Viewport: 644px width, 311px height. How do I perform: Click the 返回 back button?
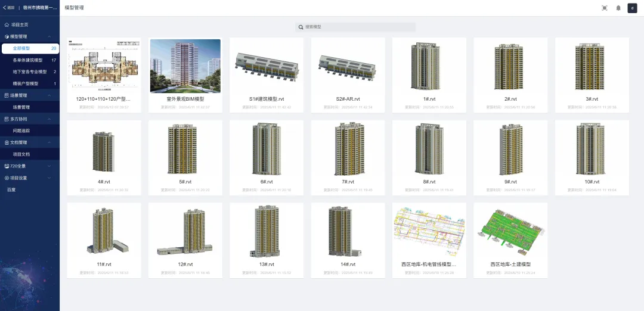click(x=8, y=8)
